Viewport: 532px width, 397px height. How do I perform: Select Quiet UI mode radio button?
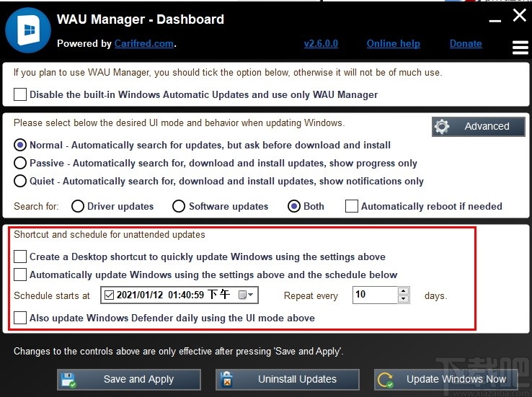pos(20,181)
